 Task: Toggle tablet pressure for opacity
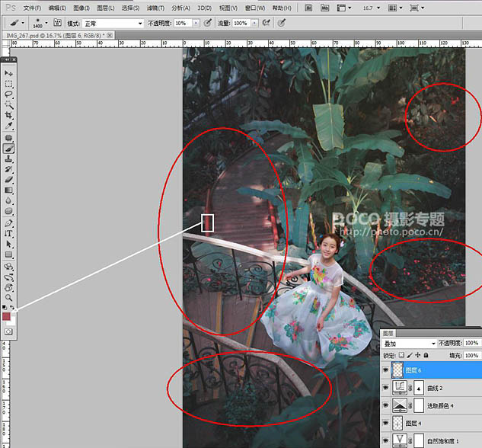click(208, 23)
